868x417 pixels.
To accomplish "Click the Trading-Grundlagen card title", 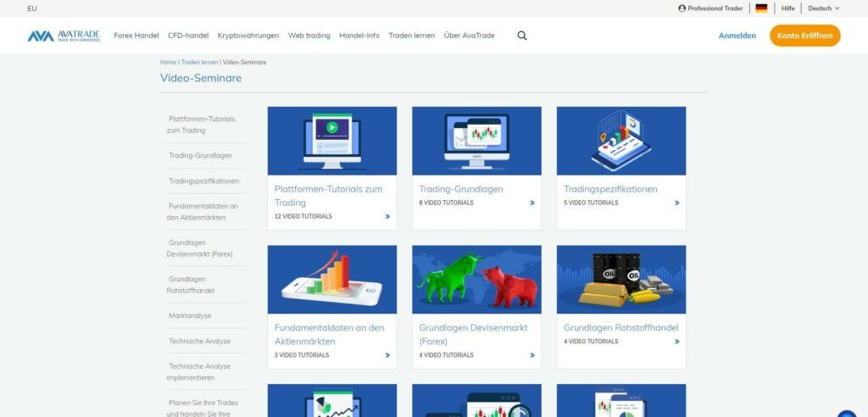I will pos(461,189).
